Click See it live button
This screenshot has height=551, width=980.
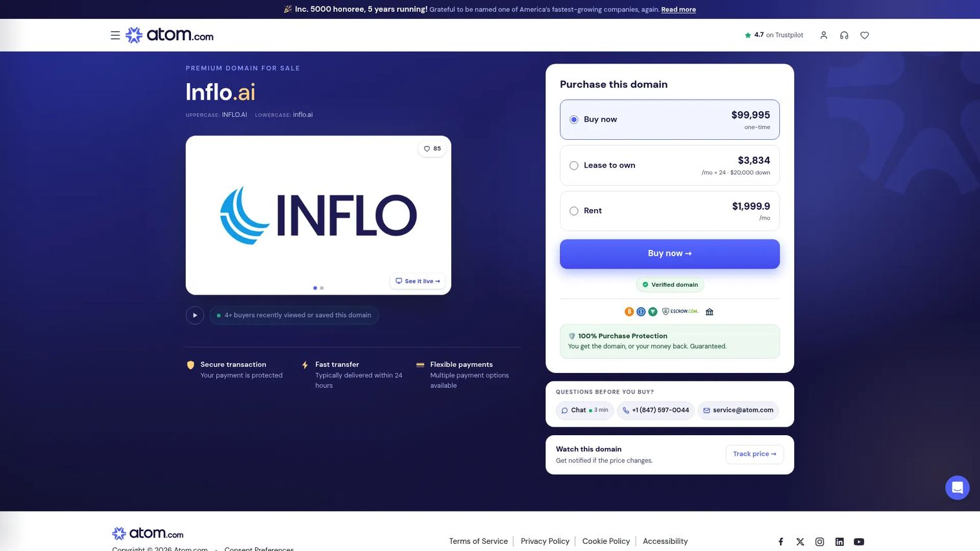(418, 281)
